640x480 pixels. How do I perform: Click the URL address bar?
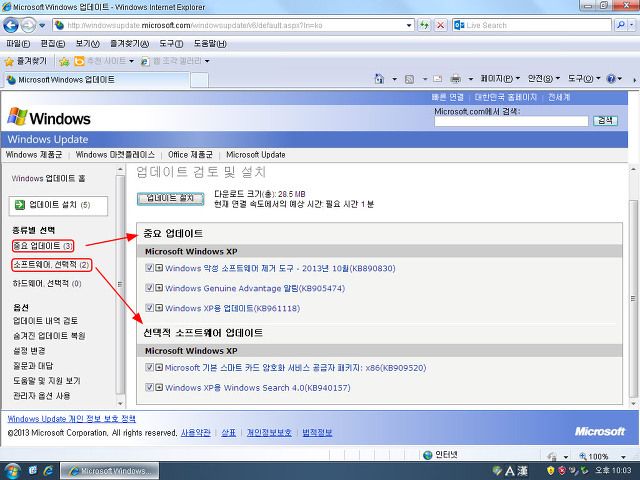(235, 25)
